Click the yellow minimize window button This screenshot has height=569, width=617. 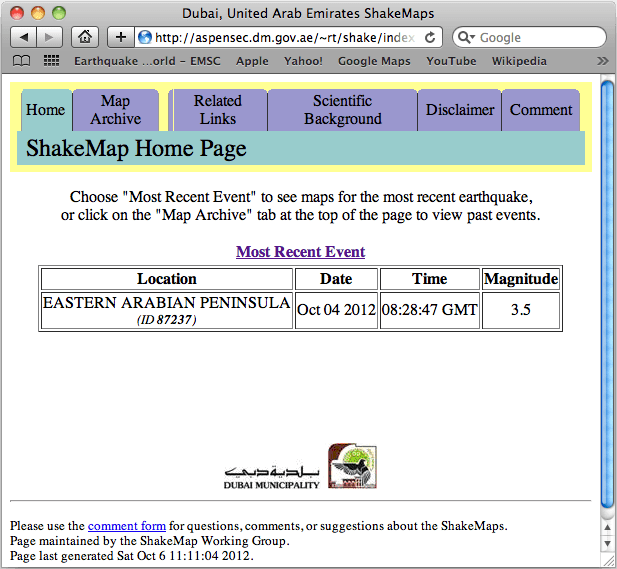point(38,13)
